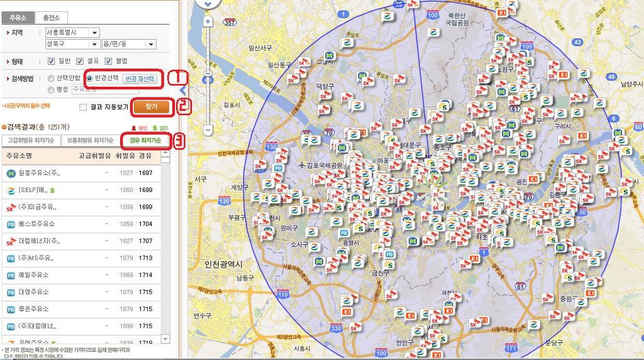Open the 읍/면/동 dropdown
The height and width of the screenshot is (360, 644).
(129, 44)
